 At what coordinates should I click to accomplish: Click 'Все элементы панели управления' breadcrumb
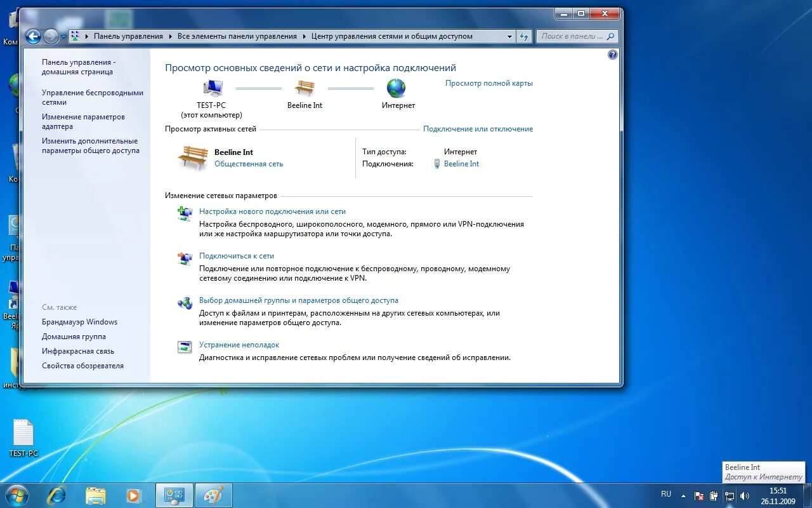[237, 36]
